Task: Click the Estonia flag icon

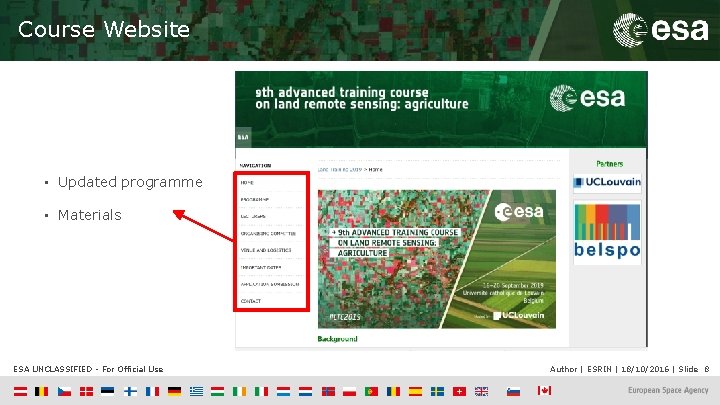Action: point(108,391)
